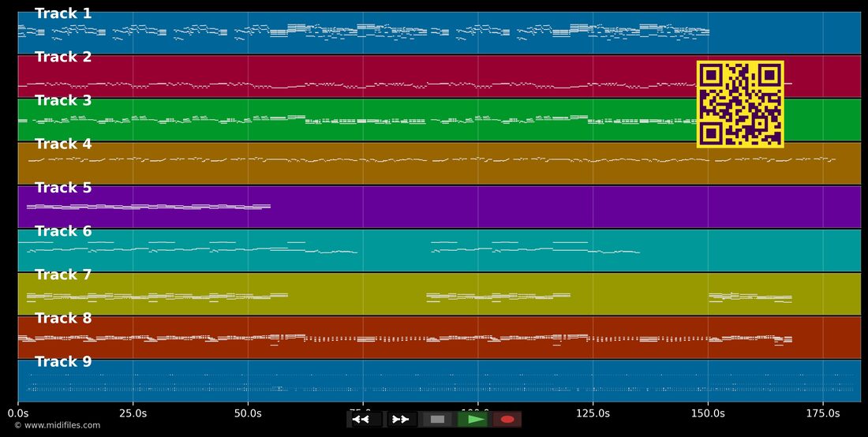Select the Track 4 label
This screenshot has height=437, width=868.
(63, 144)
